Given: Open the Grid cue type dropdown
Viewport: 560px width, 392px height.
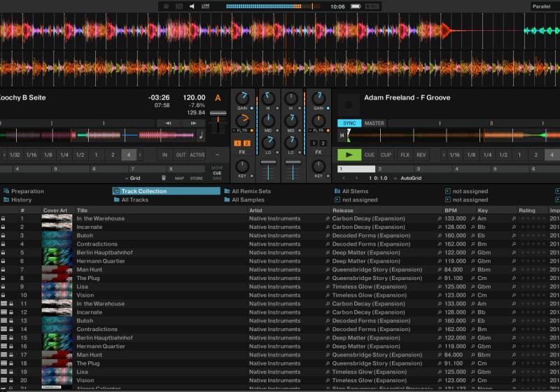Looking at the screenshot, I should click(x=132, y=178).
